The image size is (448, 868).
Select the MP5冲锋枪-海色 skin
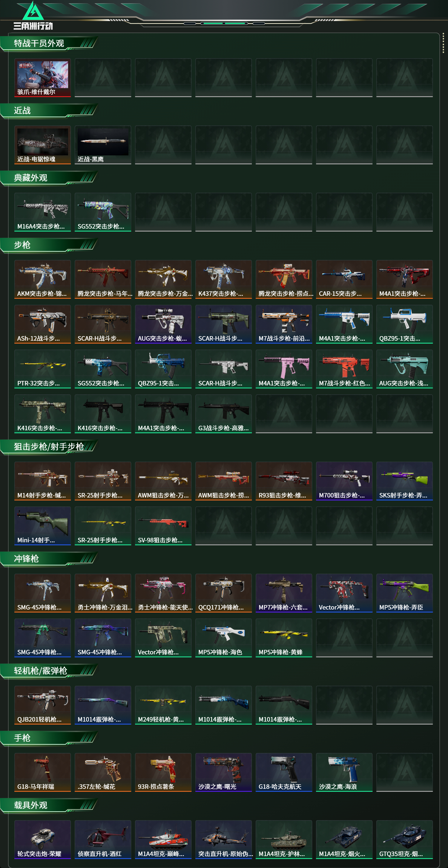[223, 638]
